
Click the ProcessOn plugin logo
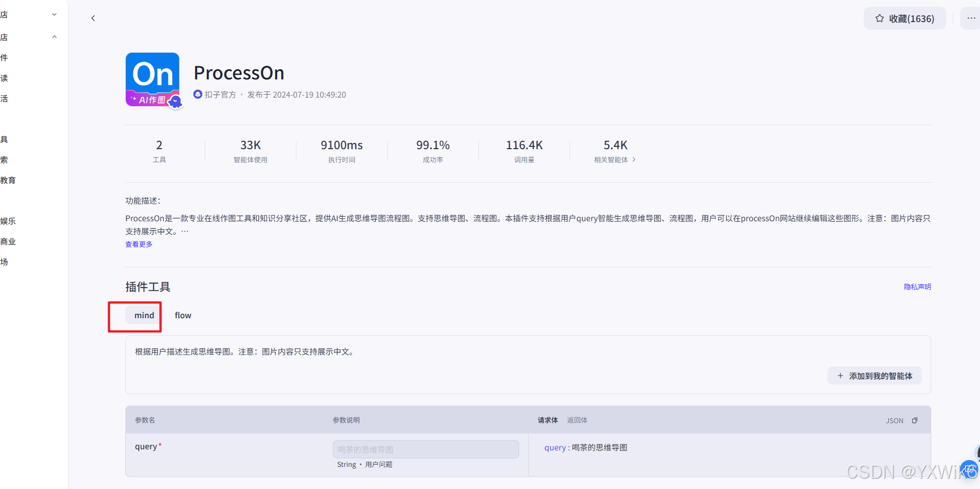click(152, 79)
